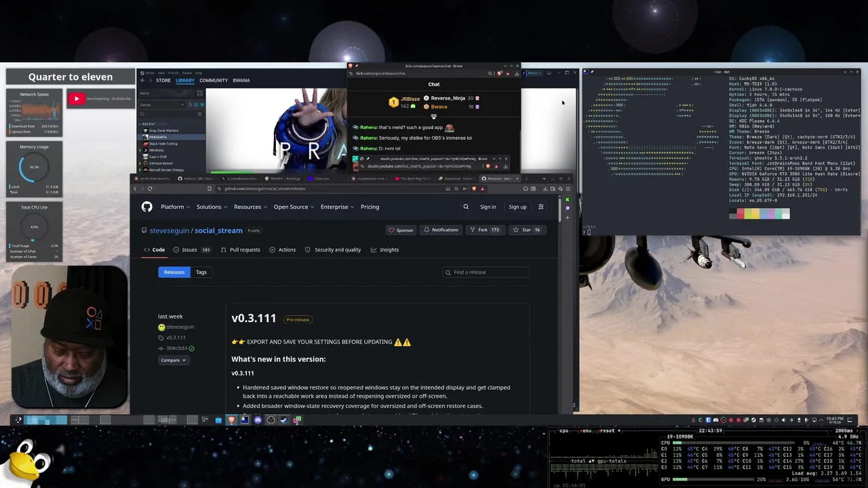Select the Releases button

[174, 272]
